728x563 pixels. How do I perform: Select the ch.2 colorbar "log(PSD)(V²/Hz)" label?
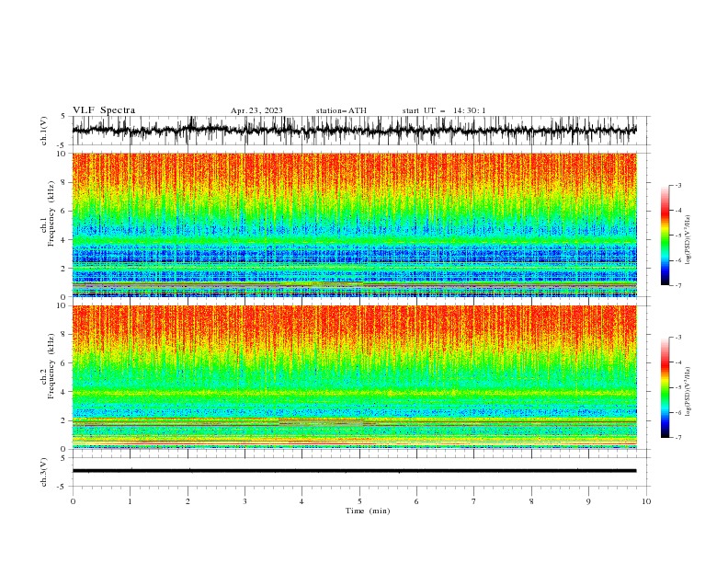[x=688, y=391]
